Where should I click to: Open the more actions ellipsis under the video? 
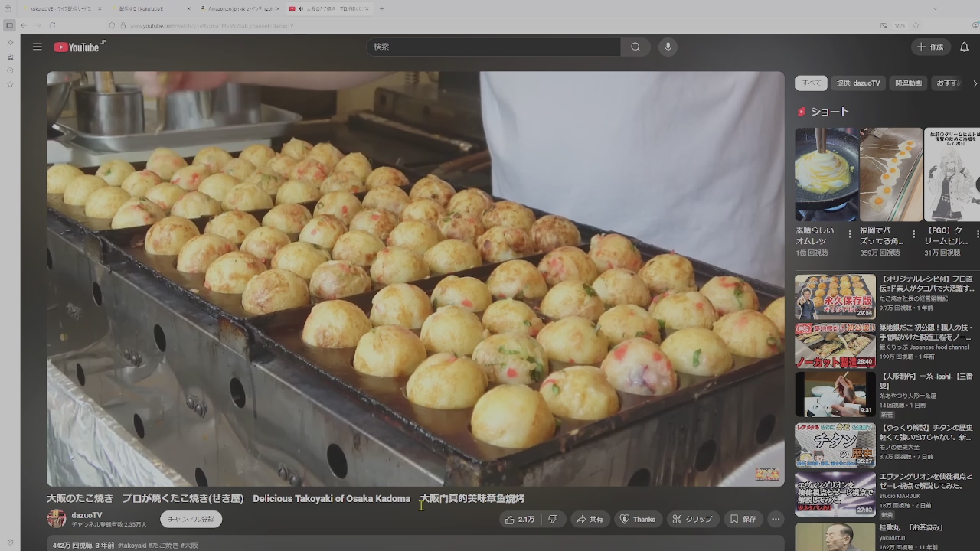click(776, 520)
